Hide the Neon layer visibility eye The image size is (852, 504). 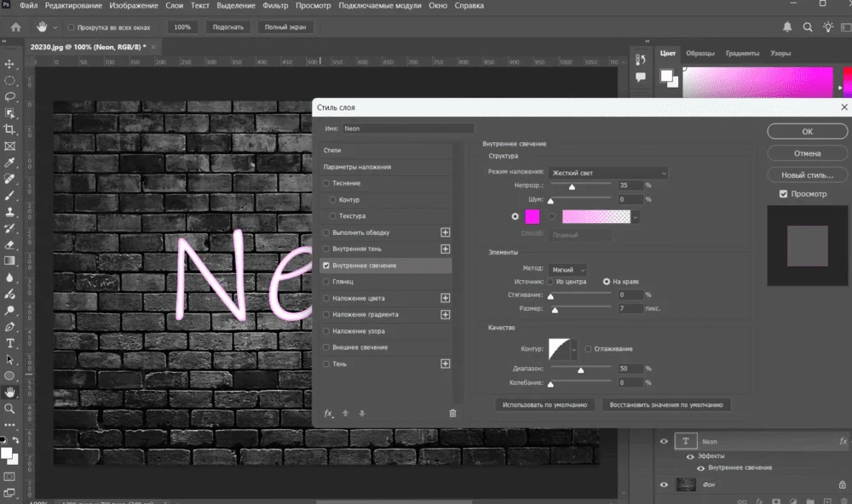point(664,442)
